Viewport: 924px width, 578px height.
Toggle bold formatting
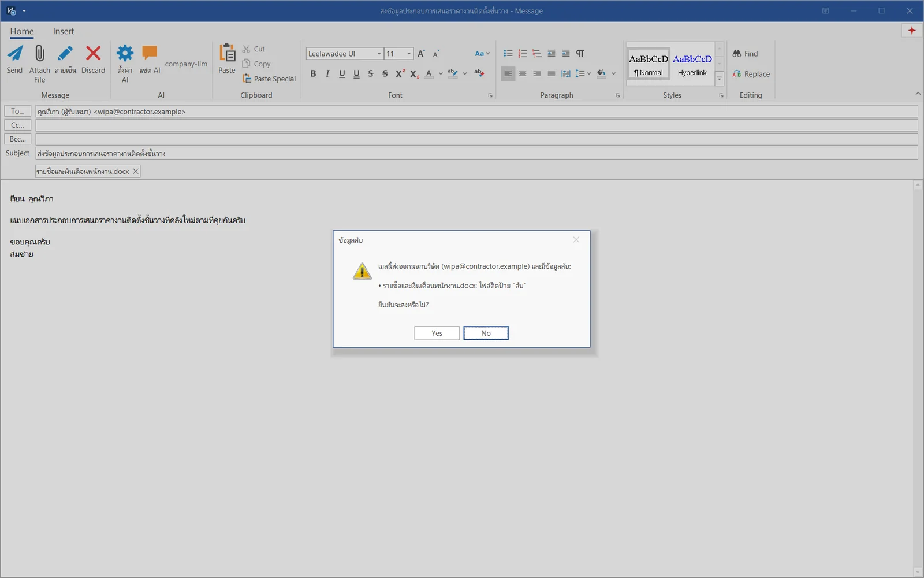point(313,73)
